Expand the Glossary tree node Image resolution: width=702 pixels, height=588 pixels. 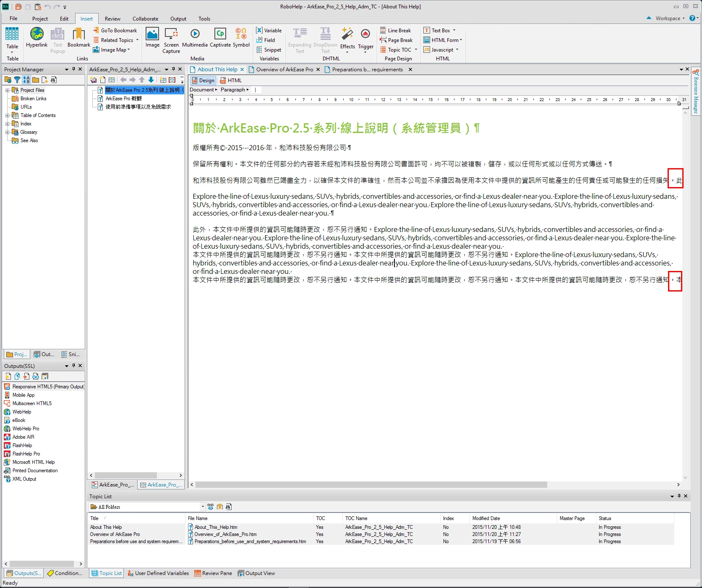(x=7, y=132)
